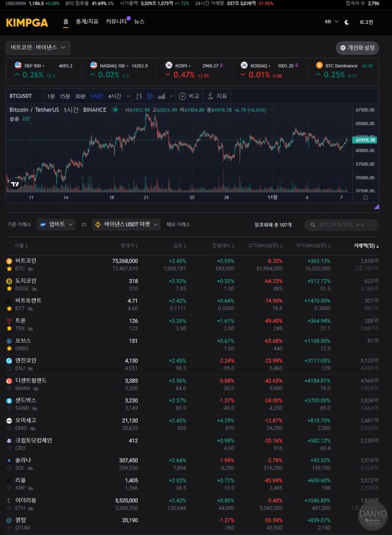Open TRX mini chart icon
The width and height of the screenshot is (392, 535).
[x=31, y=329]
